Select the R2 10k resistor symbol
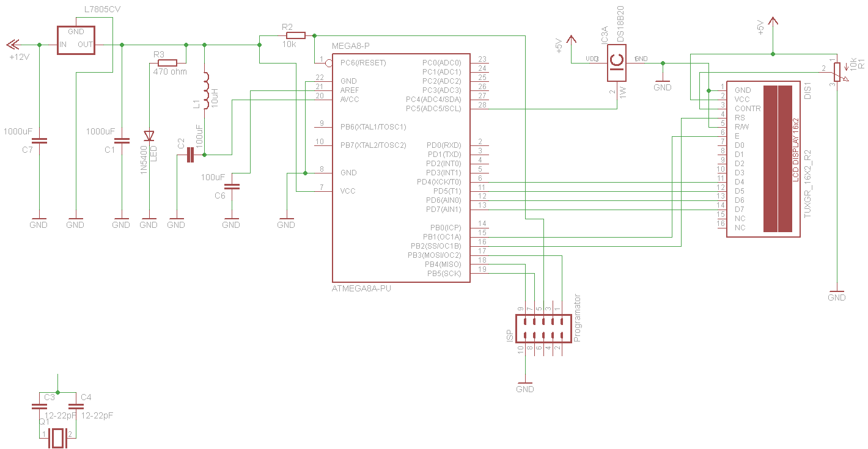 pos(296,35)
